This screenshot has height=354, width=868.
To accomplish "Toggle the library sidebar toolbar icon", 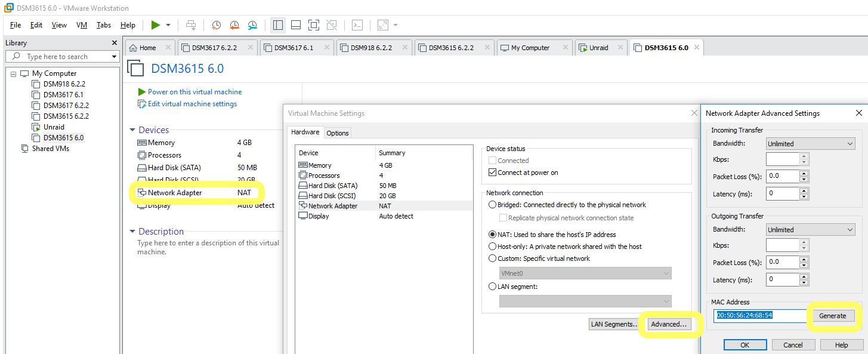I will [x=277, y=25].
